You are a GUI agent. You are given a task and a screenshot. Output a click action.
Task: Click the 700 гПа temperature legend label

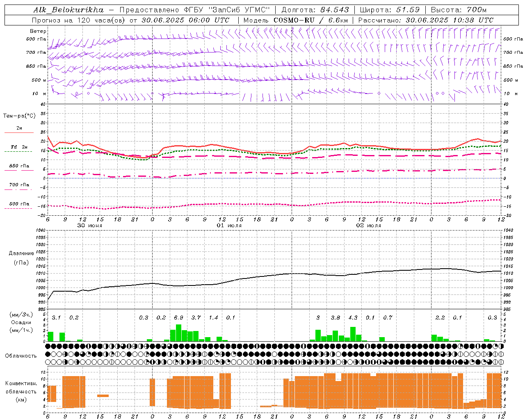coord(19,185)
